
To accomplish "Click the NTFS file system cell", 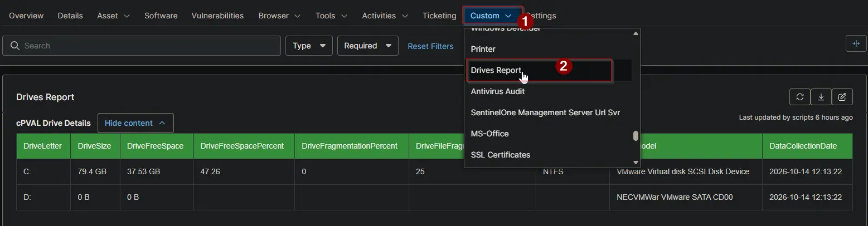I will [x=573, y=171].
